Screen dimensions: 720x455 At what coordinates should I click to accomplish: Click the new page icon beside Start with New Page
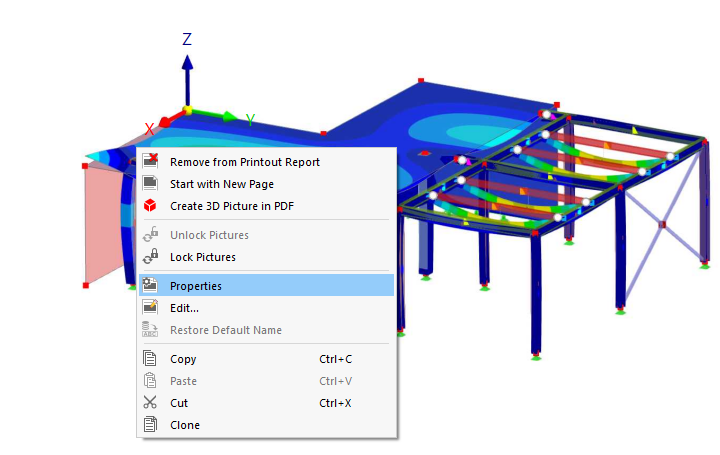tap(150, 183)
